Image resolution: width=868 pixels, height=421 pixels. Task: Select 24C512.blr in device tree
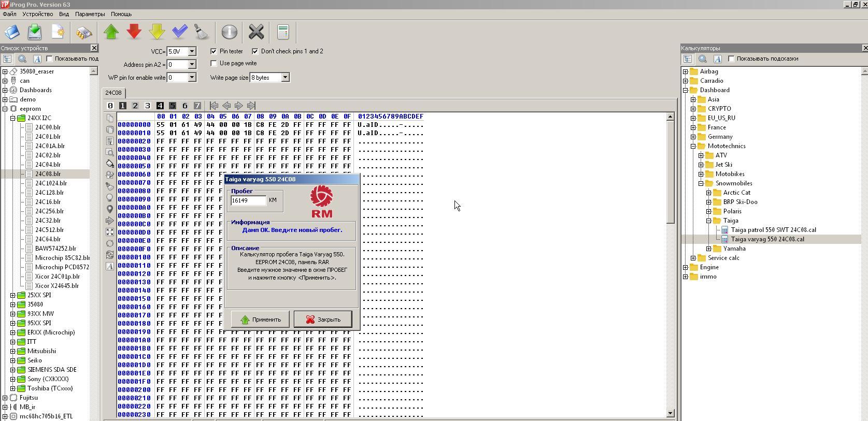coord(49,230)
